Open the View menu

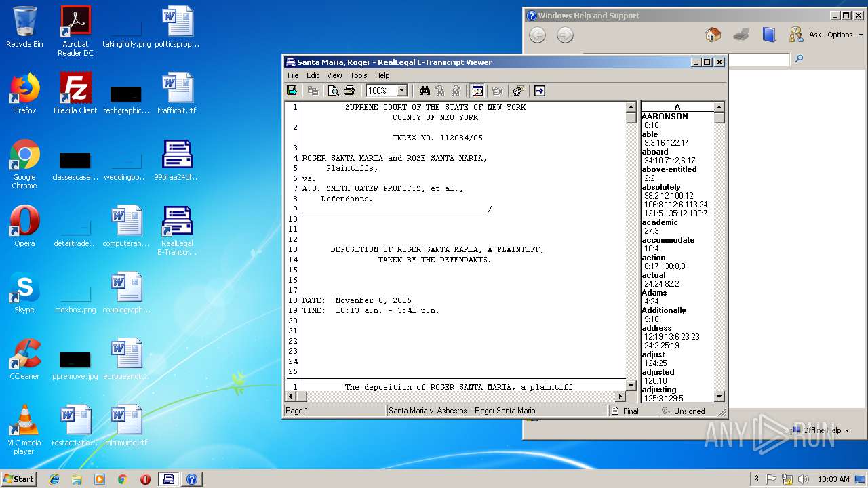(x=335, y=75)
